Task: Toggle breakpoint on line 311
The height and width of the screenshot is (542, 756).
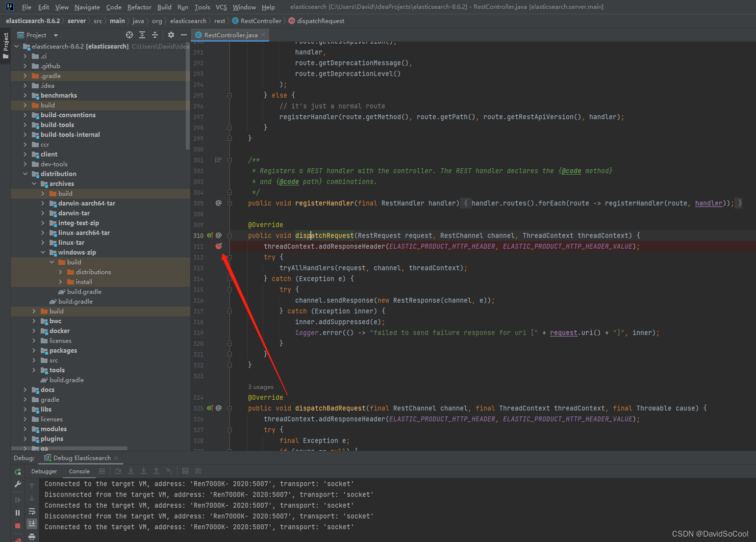Action: 219,246
